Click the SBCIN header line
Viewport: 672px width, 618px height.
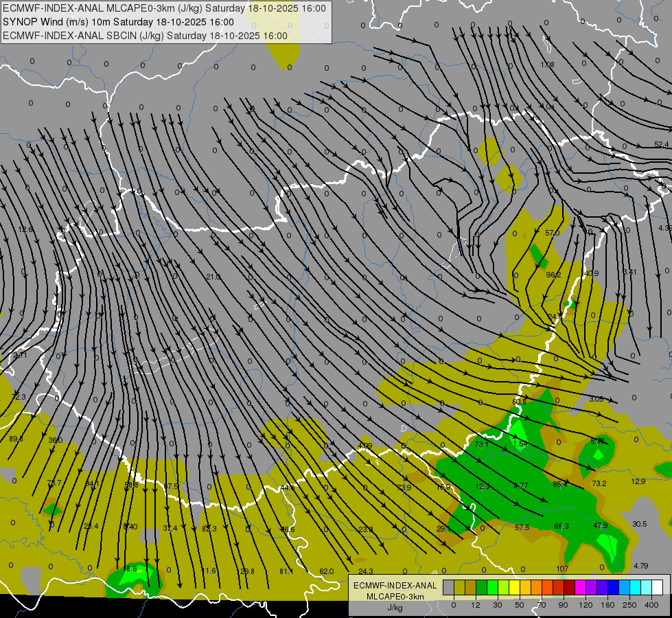click(x=145, y=36)
